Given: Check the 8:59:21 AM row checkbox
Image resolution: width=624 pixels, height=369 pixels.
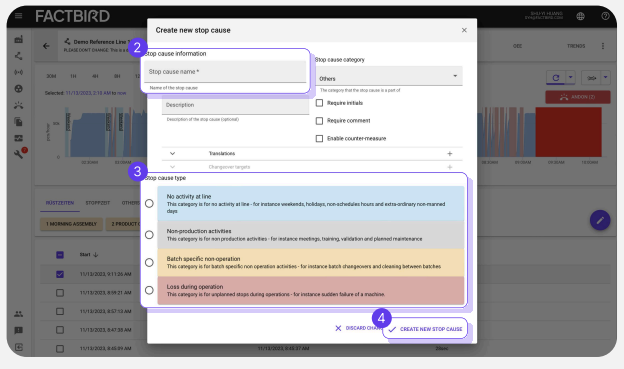Looking at the screenshot, I should click(x=60, y=293).
